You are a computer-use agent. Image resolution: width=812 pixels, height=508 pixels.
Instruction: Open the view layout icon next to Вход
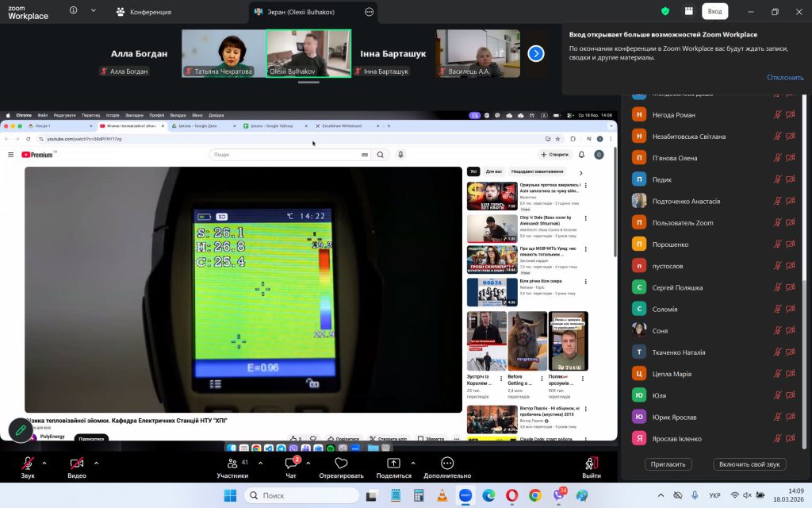pos(689,11)
